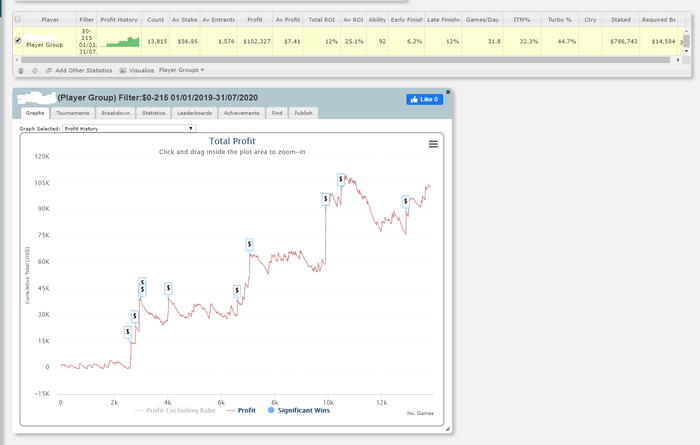Switch to the Tournaments tab
The width and height of the screenshot is (700, 445).
point(73,113)
